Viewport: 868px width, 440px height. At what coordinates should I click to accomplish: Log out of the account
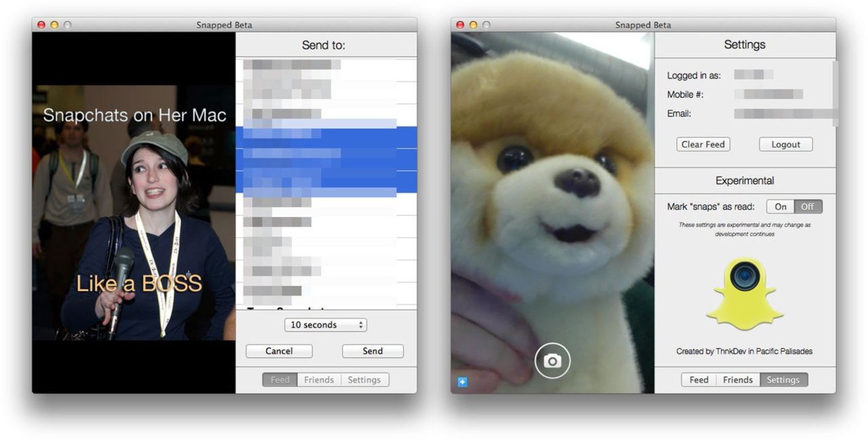click(x=785, y=144)
